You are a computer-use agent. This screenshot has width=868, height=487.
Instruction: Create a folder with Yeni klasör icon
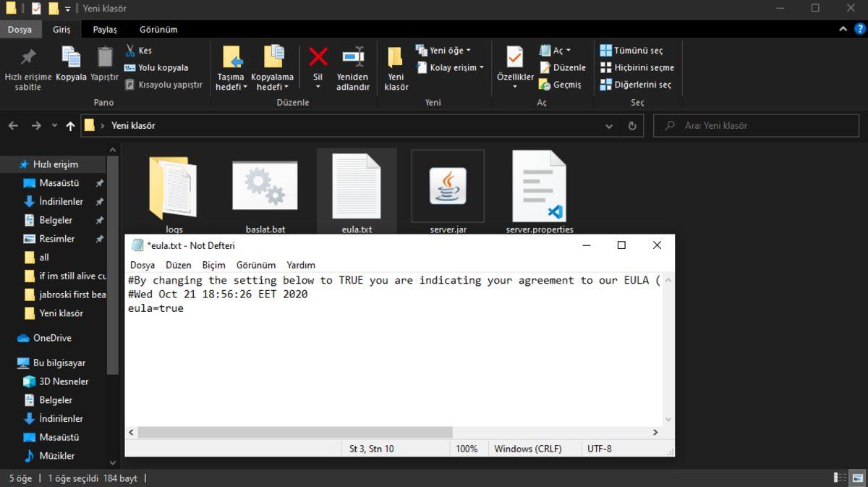click(396, 59)
